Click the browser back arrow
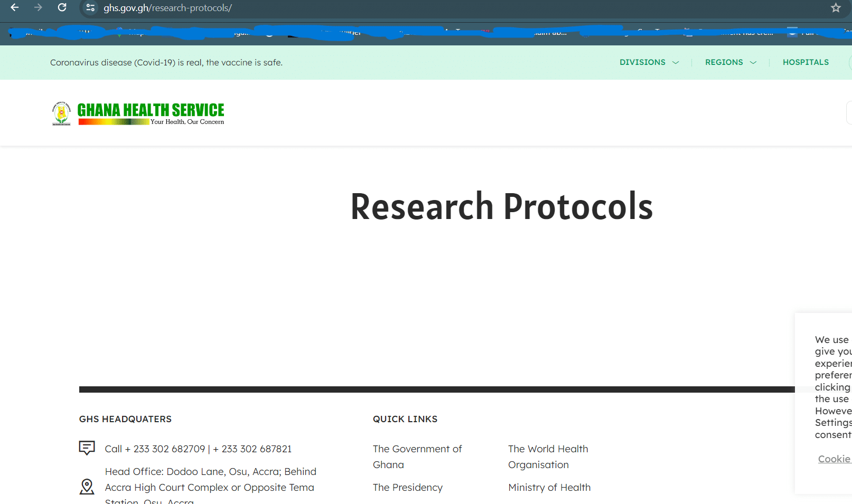Screen dimensions: 852x504 (x=15, y=8)
